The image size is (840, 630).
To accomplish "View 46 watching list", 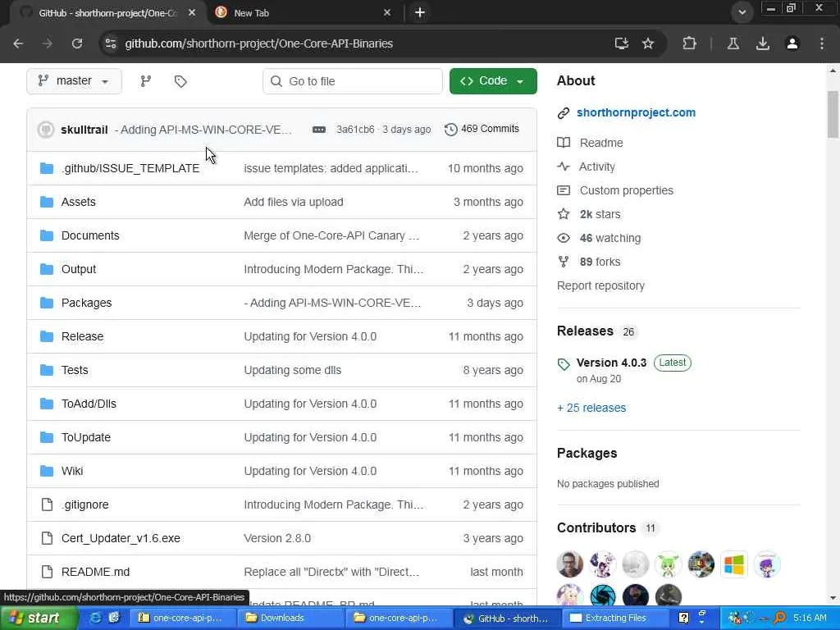I will tap(609, 238).
